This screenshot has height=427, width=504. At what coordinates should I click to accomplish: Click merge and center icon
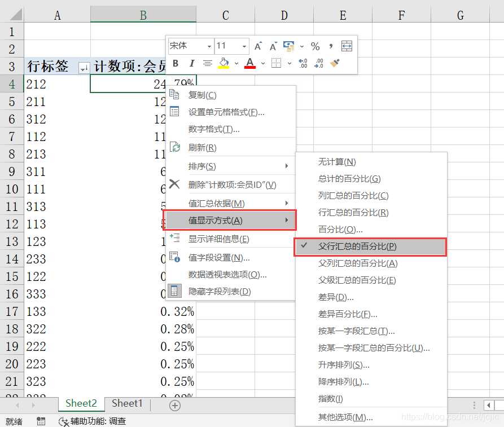(x=347, y=46)
